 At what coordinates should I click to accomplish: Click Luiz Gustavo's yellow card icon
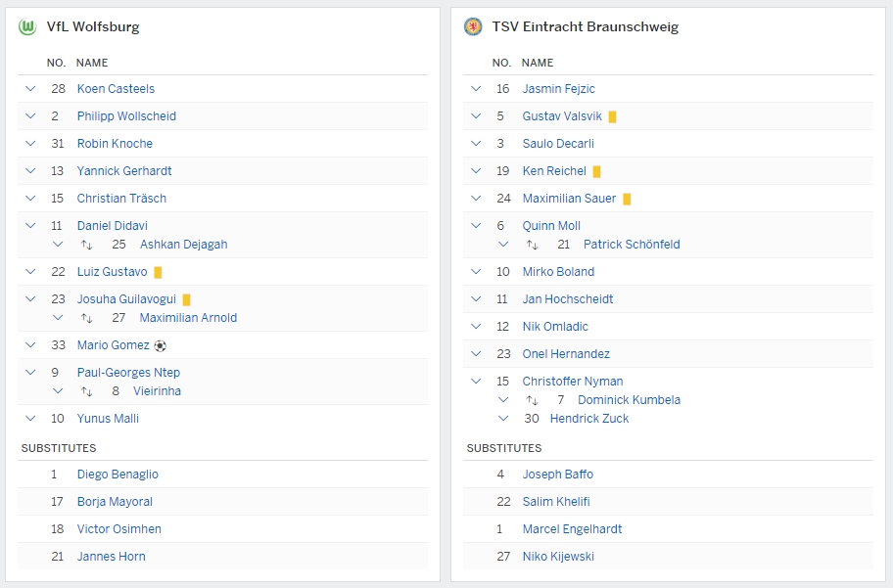pyautogui.click(x=158, y=272)
